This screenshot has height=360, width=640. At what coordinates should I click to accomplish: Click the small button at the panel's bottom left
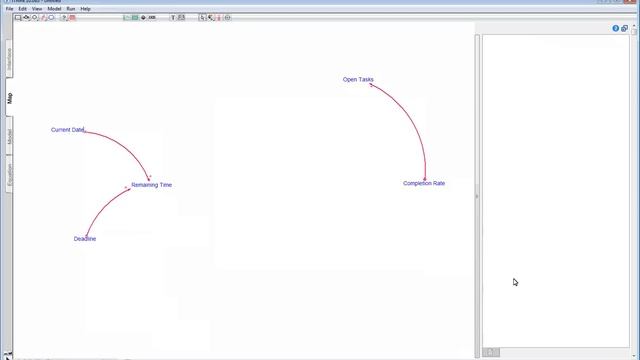tap(491, 352)
